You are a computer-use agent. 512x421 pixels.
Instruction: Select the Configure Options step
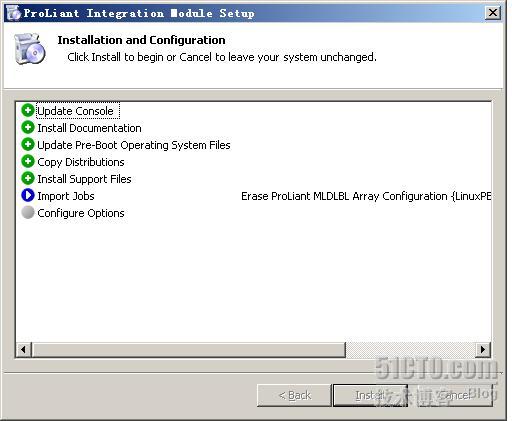point(81,213)
